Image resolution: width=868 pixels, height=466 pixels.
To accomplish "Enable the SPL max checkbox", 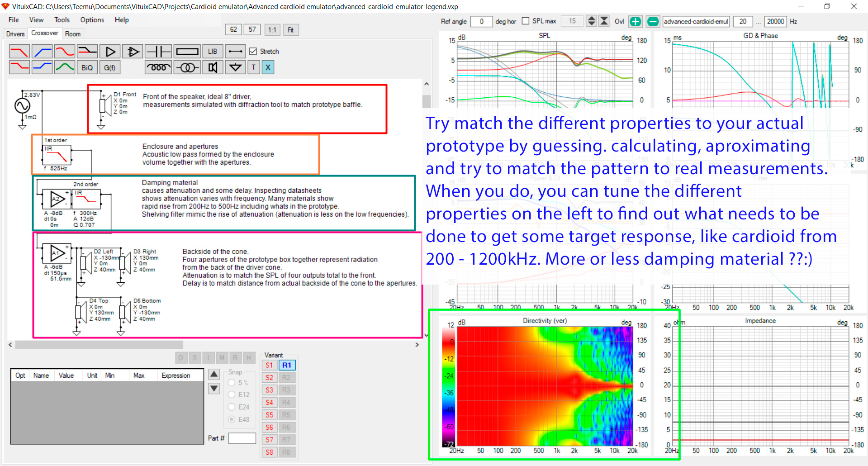I will (x=526, y=21).
